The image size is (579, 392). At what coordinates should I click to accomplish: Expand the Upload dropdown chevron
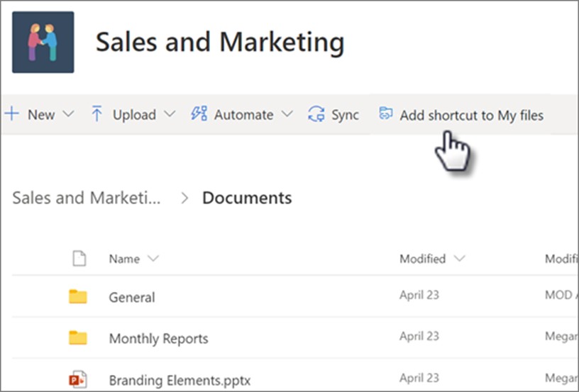click(170, 114)
